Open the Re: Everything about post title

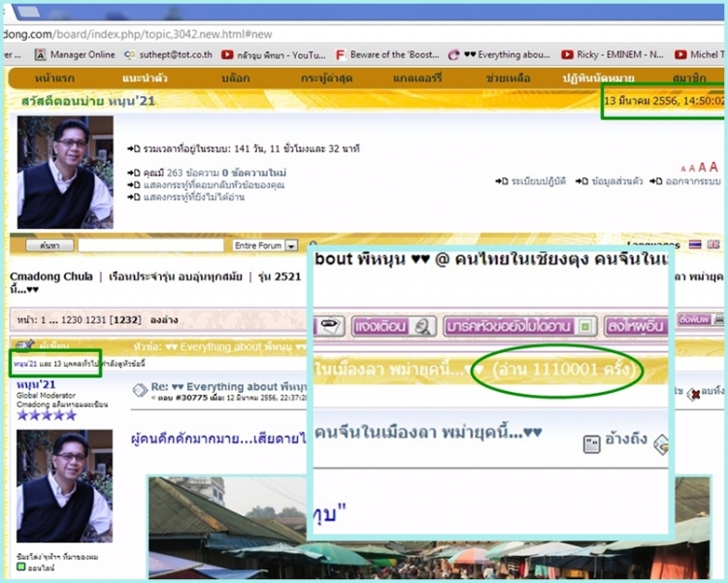click(229, 387)
